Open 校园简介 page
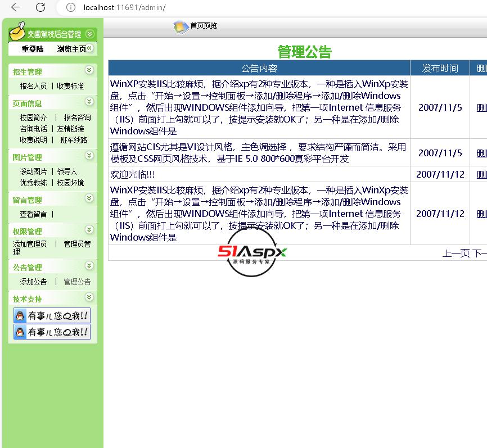The height and width of the screenshot is (448, 487). tap(33, 117)
